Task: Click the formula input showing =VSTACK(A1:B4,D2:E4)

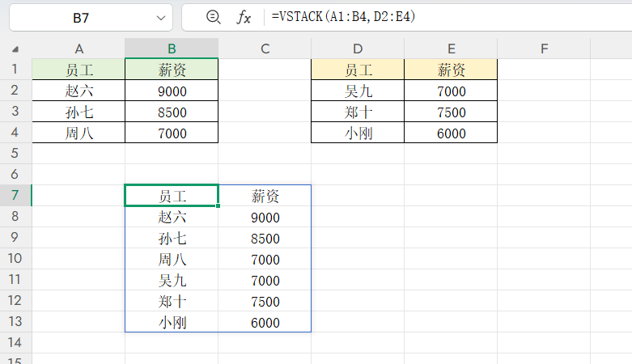Action: tap(449, 17)
